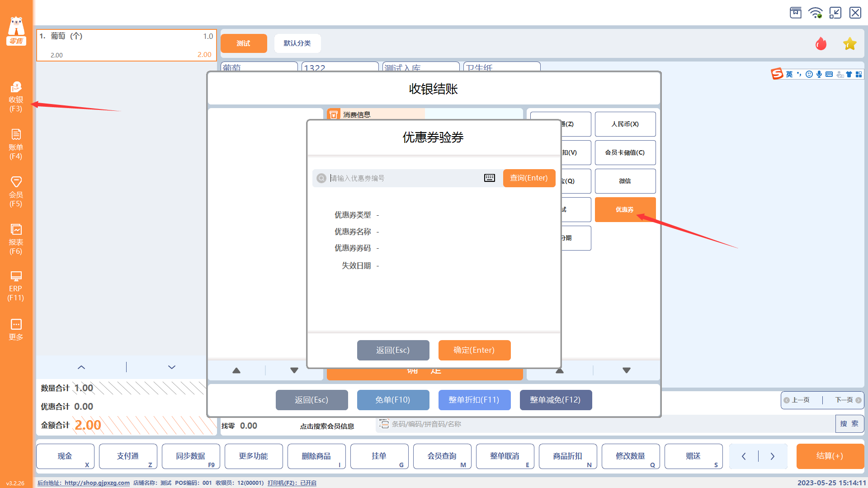Choose 人民币(X) payment method
The height and width of the screenshot is (488, 868).
[x=625, y=124]
